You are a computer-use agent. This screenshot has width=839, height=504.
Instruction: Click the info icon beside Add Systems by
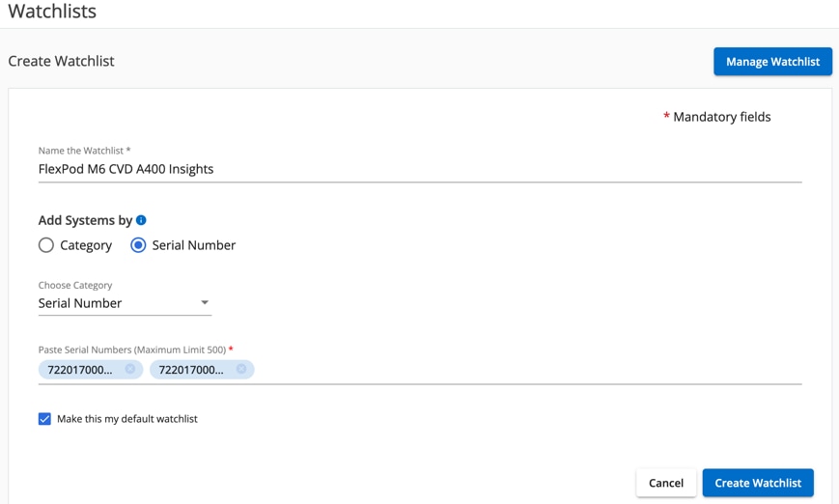141,220
